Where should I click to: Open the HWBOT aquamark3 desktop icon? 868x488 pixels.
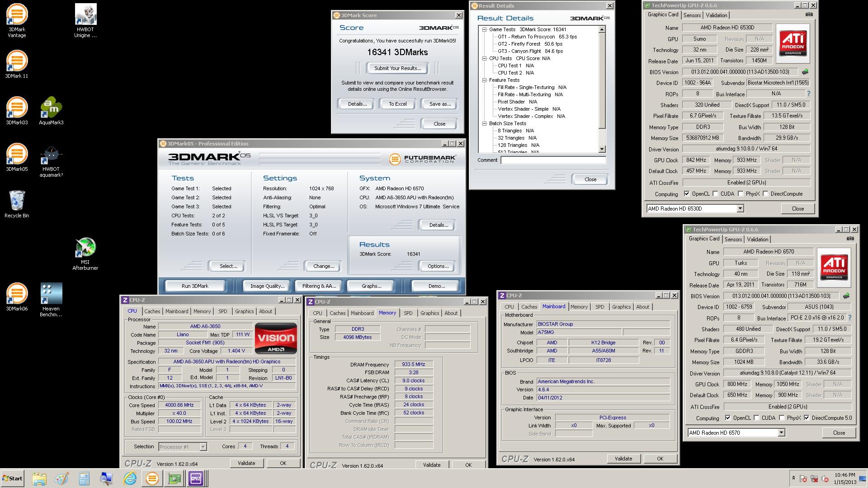51,160
